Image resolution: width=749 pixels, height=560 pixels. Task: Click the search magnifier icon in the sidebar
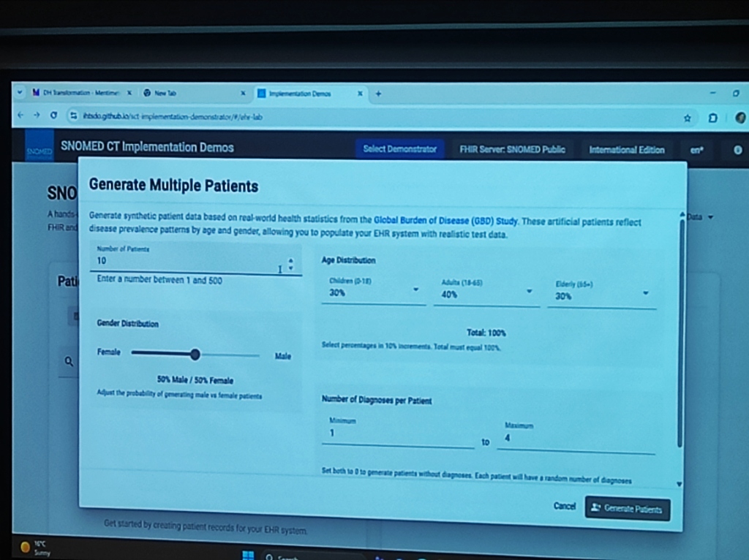69,360
